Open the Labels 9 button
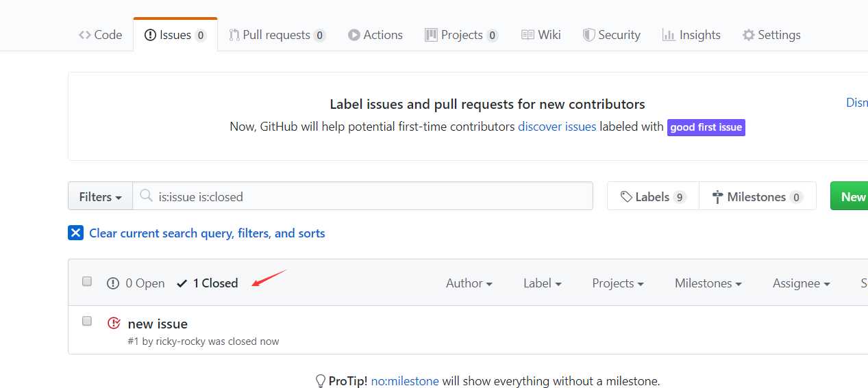 (653, 196)
